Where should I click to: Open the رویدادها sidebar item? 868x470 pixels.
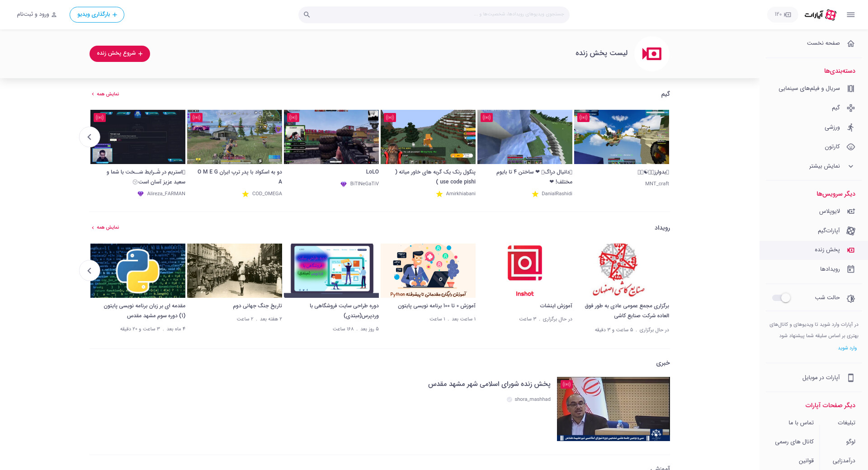coord(814,269)
